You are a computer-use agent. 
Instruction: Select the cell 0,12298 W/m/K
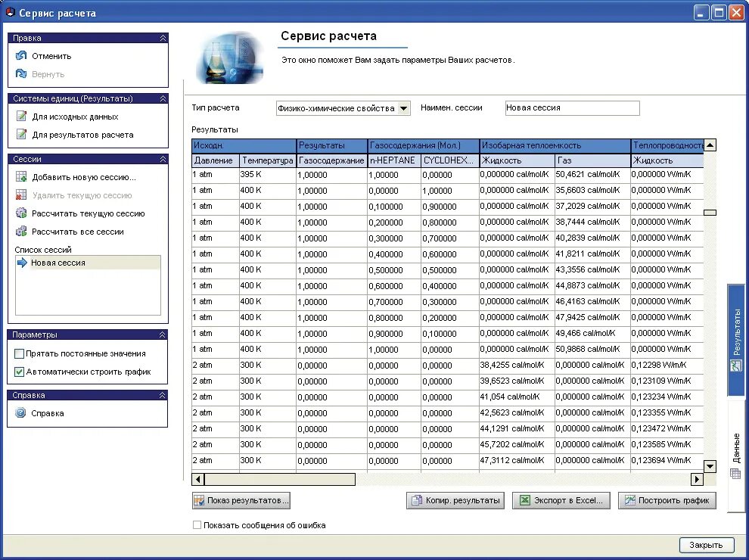[667, 365]
